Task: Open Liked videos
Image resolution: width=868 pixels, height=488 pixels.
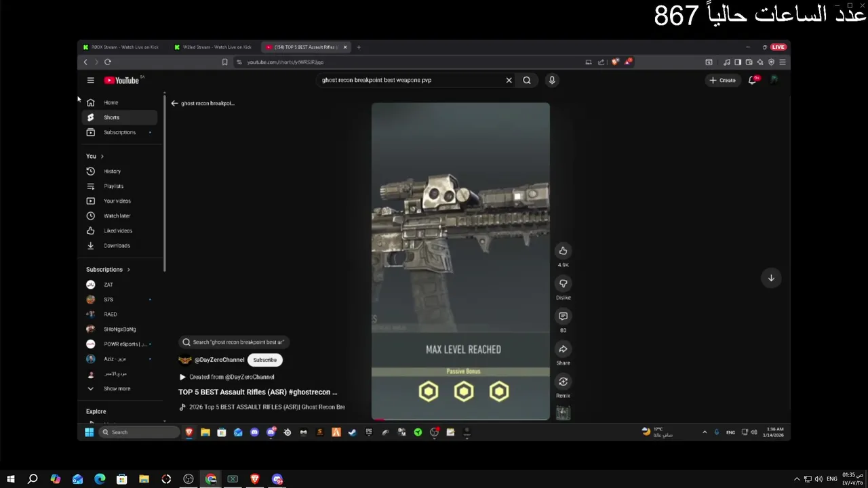Action: click(119, 231)
